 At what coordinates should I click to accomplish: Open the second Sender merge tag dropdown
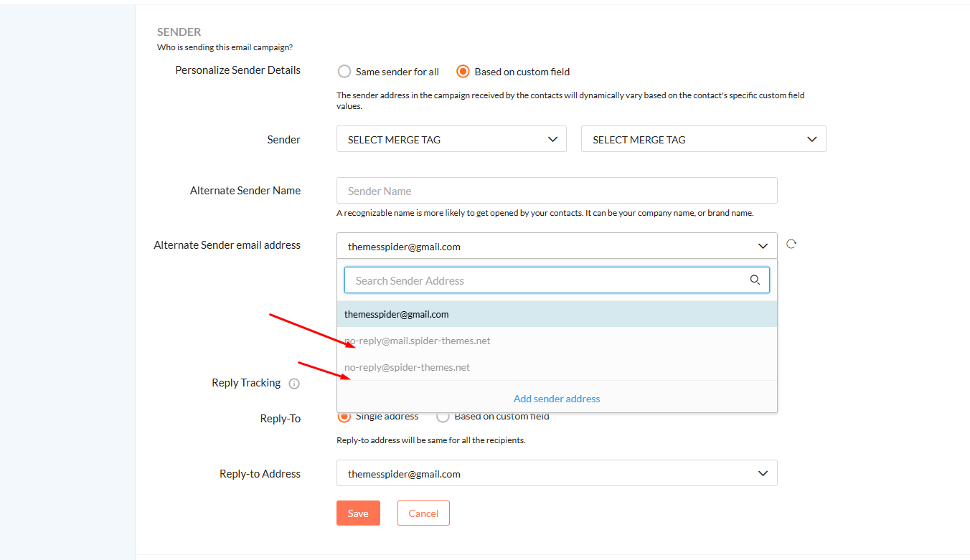tap(703, 139)
